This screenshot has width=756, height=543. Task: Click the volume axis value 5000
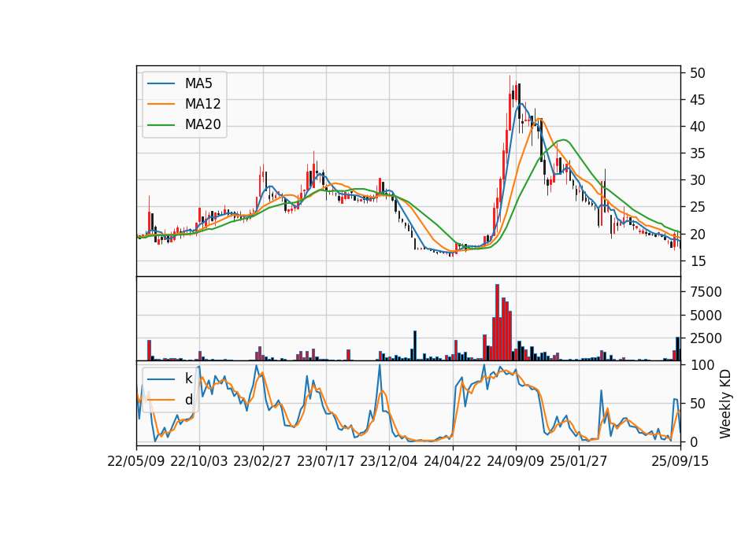point(706,316)
